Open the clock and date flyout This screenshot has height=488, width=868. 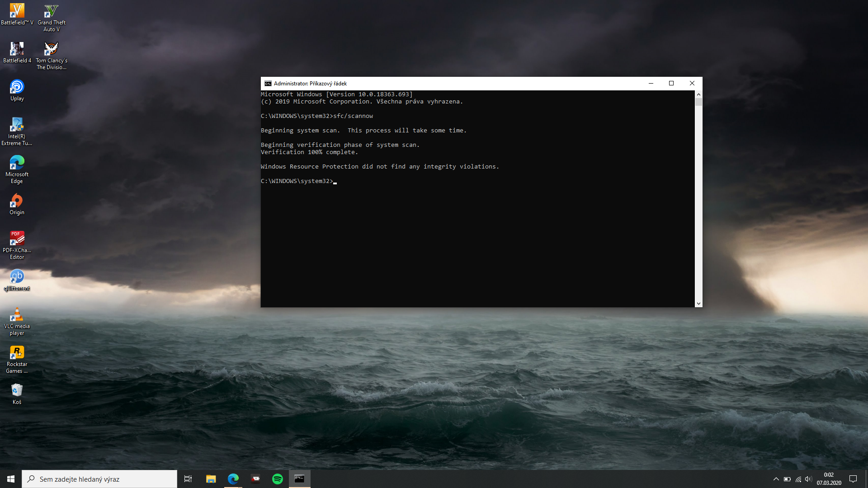click(829, 479)
